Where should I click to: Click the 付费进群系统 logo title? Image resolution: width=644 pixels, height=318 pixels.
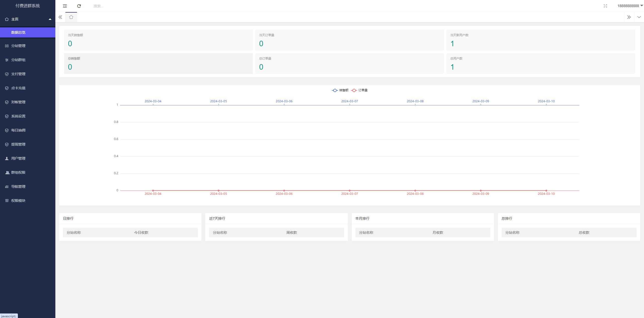(x=28, y=6)
